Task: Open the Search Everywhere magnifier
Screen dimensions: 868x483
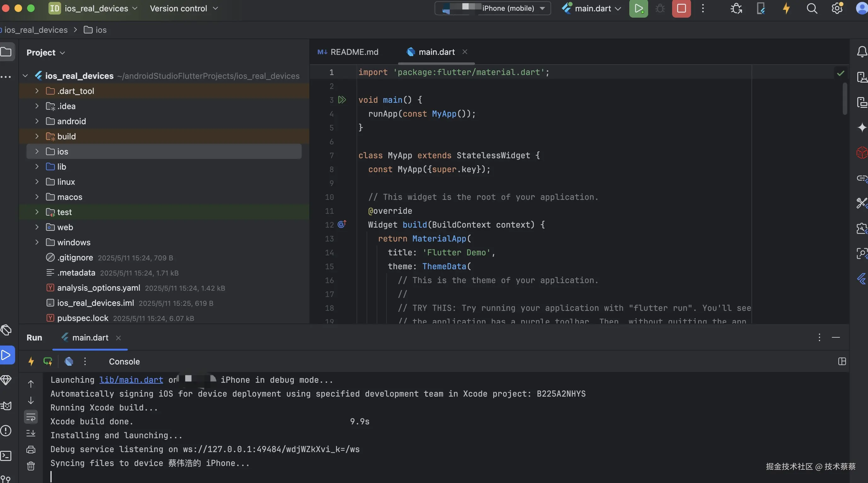Action: [811, 9]
